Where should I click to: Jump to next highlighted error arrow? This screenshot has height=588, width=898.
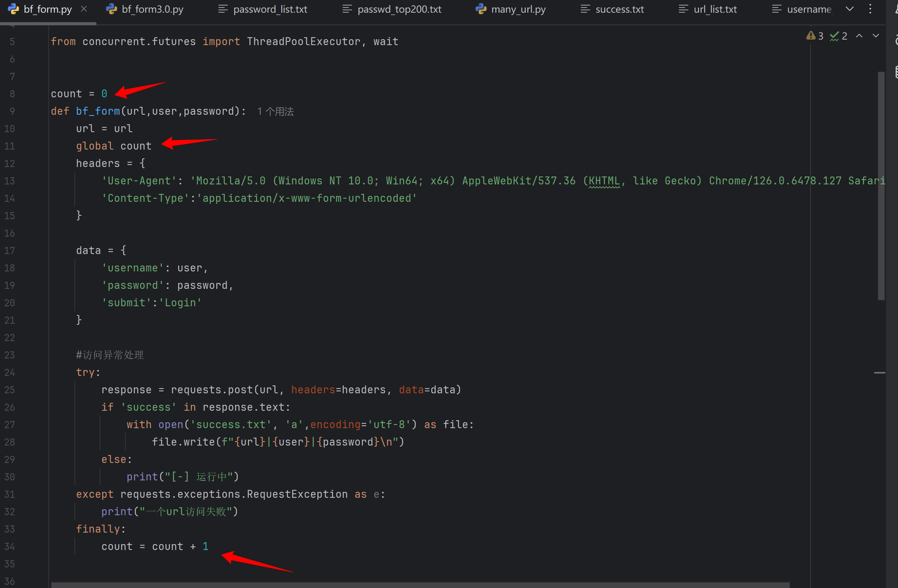876,36
